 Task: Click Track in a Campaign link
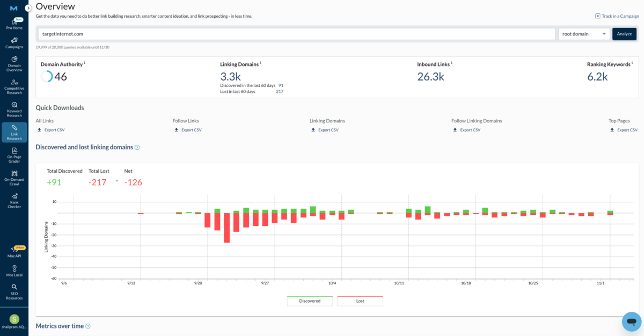(x=617, y=16)
